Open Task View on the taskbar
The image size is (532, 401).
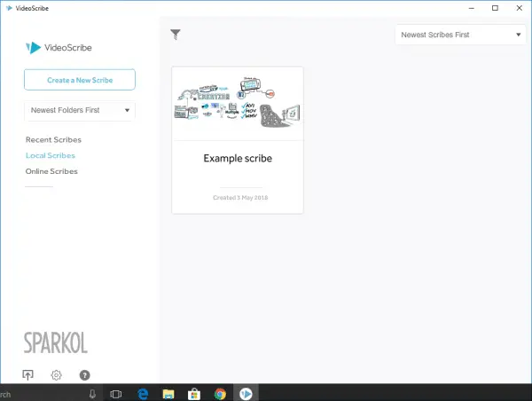coord(115,394)
